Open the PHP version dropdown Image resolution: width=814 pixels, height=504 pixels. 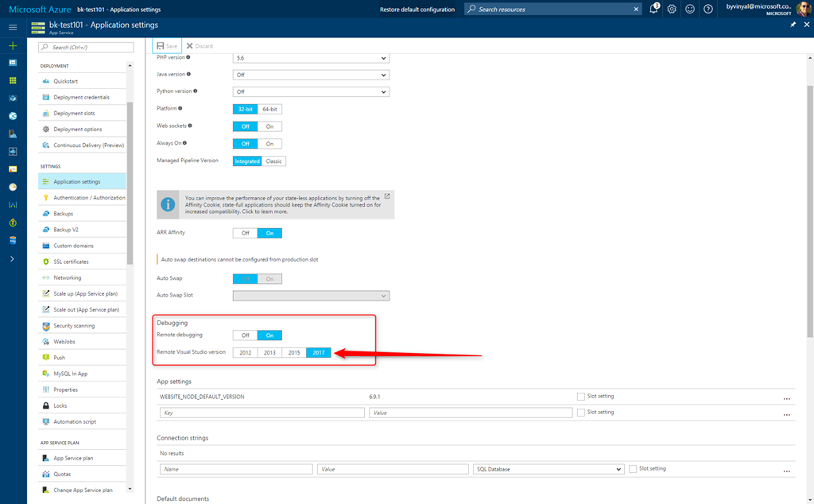(x=311, y=58)
